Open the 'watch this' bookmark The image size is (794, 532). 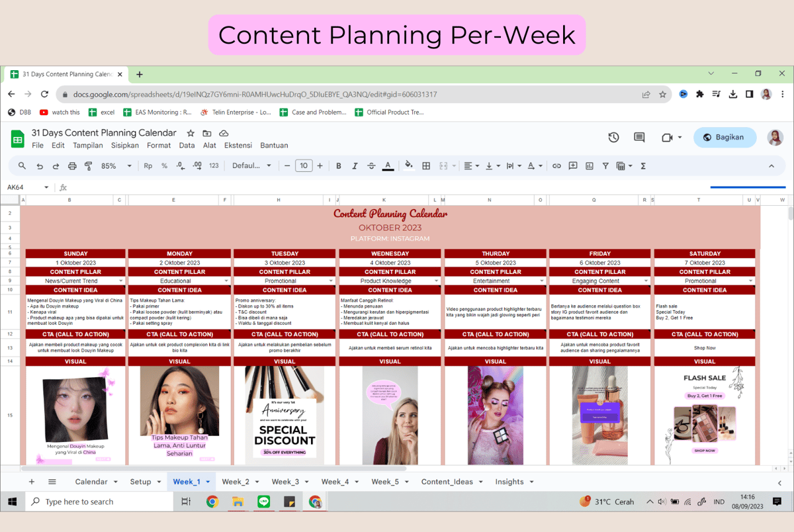tap(60, 112)
